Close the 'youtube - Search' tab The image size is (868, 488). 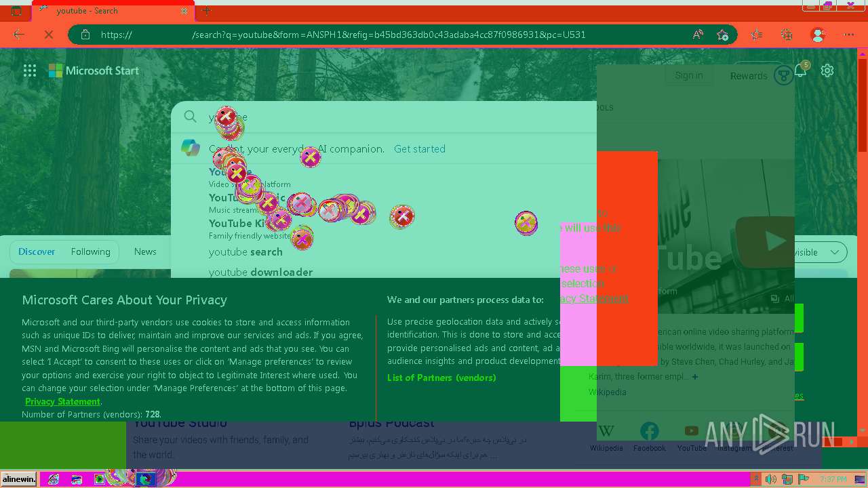(x=184, y=12)
